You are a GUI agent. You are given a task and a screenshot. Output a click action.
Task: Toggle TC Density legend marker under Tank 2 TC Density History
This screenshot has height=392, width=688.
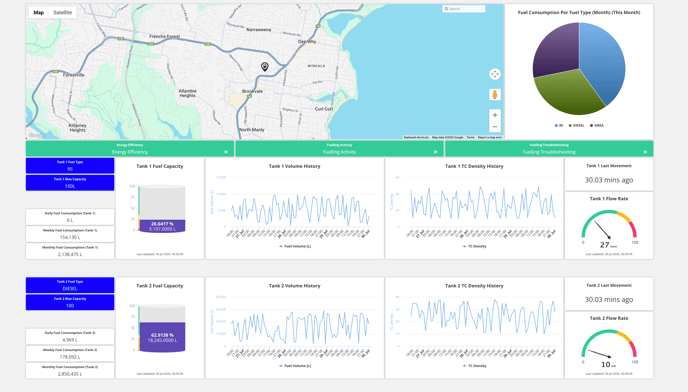(x=464, y=366)
